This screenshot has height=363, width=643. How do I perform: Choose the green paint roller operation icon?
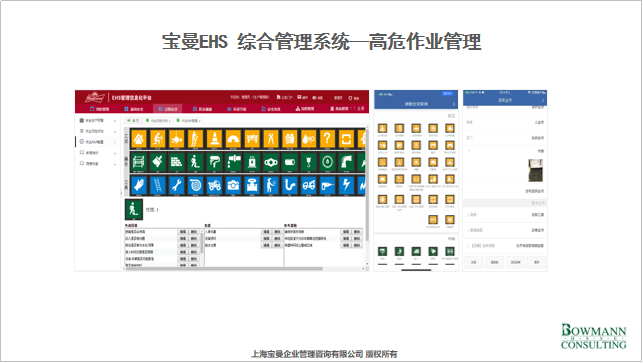coord(214,162)
